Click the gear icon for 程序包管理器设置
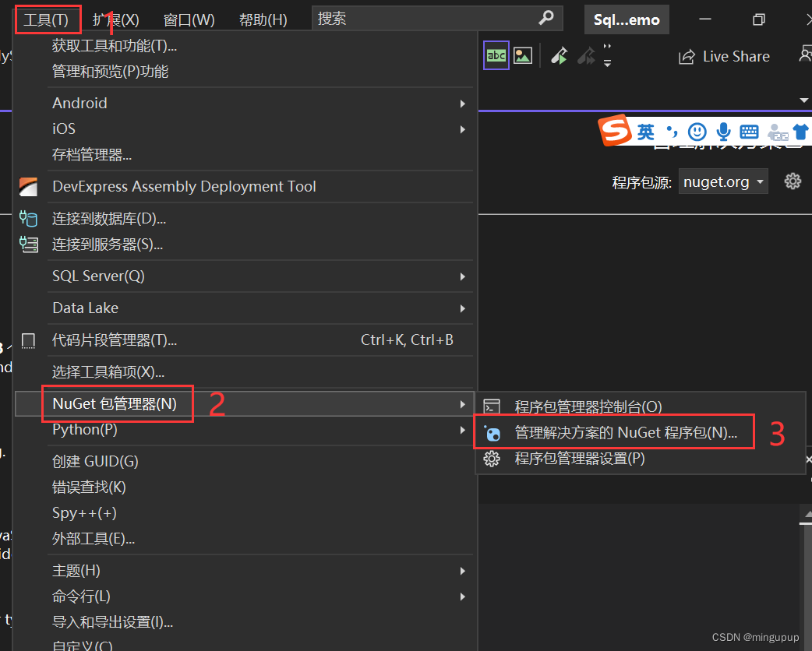Screen dimensions: 812x651 coord(492,459)
